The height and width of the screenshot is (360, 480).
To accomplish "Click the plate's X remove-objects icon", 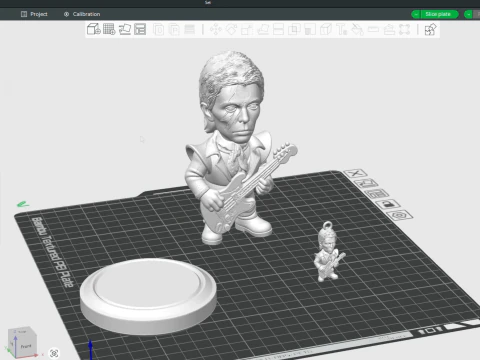I will tap(355, 173).
